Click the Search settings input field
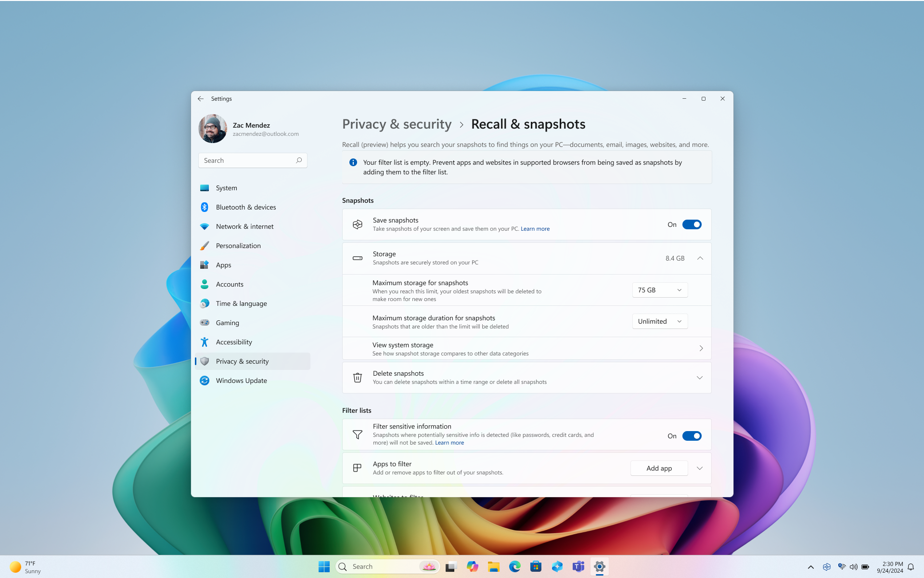This screenshot has height=578, width=924. tap(253, 160)
